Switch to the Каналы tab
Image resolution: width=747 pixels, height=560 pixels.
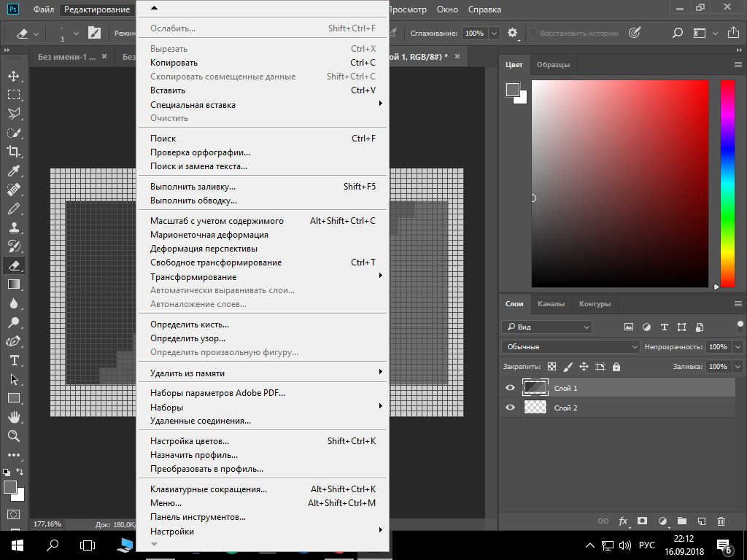coord(551,304)
